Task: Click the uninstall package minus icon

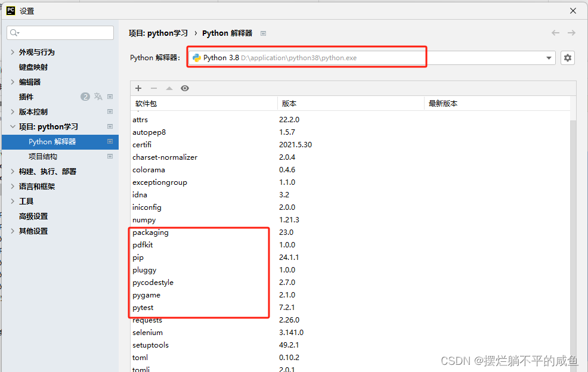Action: point(154,88)
